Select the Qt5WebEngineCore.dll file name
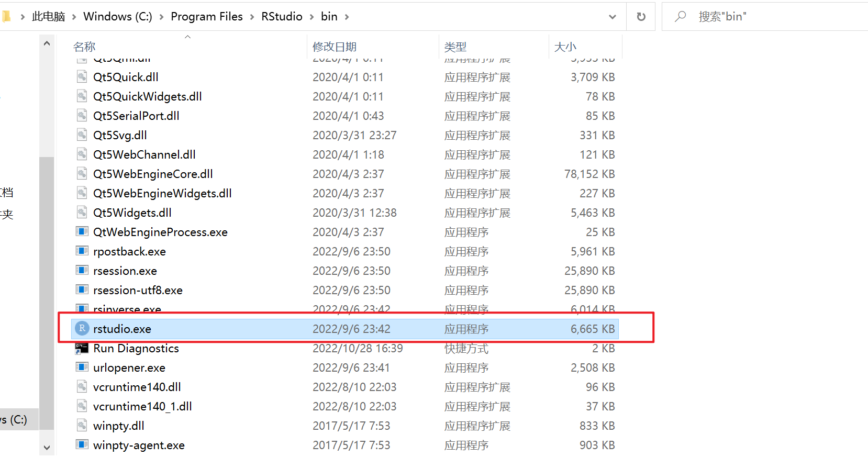 point(153,174)
